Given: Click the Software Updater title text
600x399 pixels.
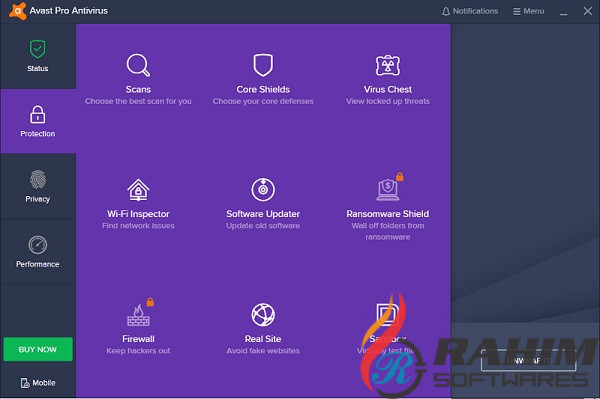Looking at the screenshot, I should (263, 214).
